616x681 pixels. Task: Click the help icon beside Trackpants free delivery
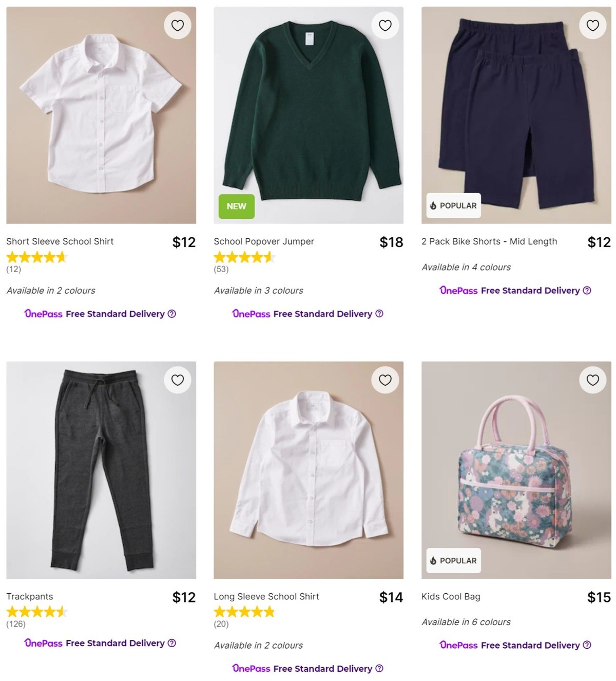[x=172, y=643]
